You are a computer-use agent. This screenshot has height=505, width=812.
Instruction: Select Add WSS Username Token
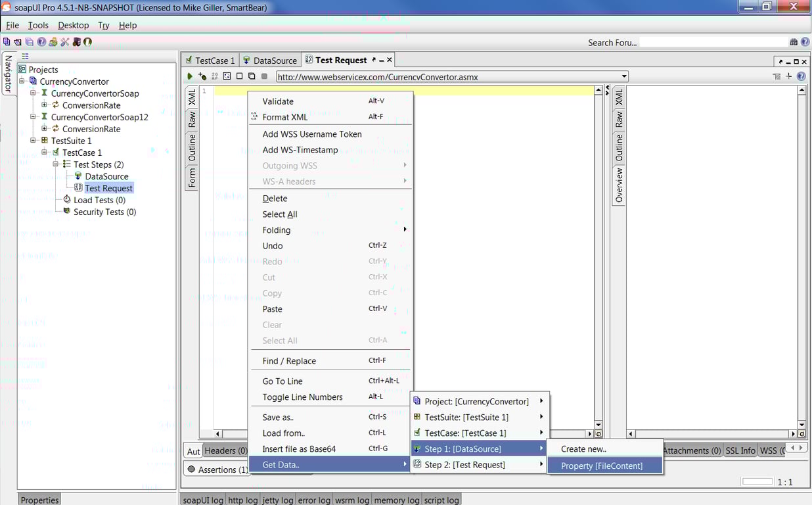[330, 134]
